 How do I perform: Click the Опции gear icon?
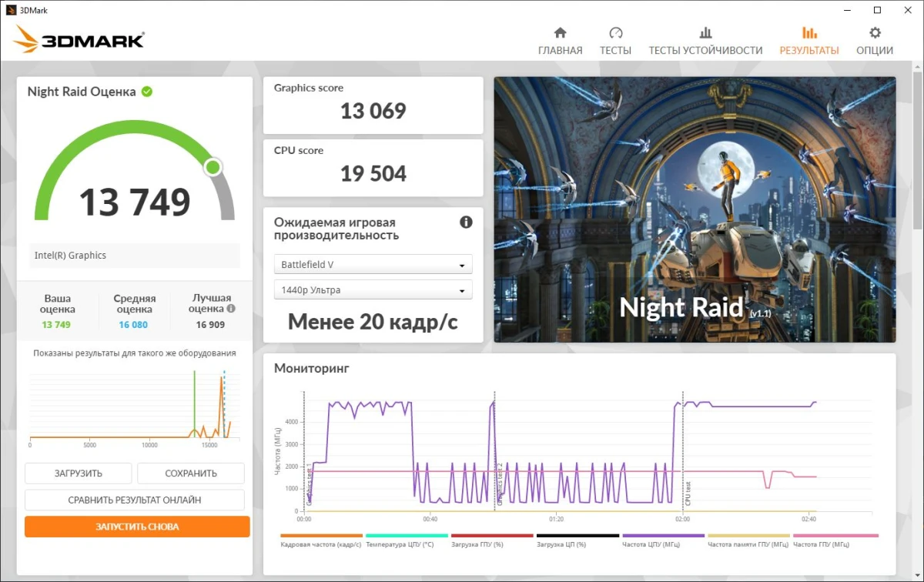click(875, 32)
